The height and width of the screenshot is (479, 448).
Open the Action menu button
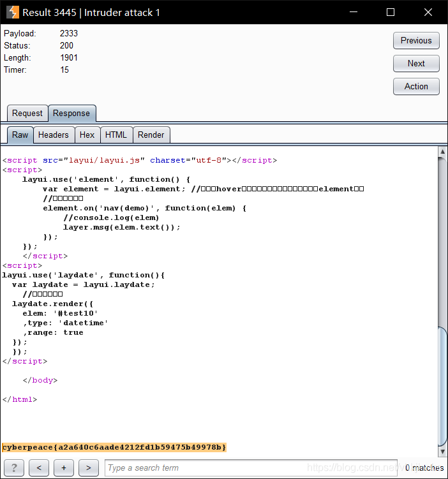coord(416,86)
